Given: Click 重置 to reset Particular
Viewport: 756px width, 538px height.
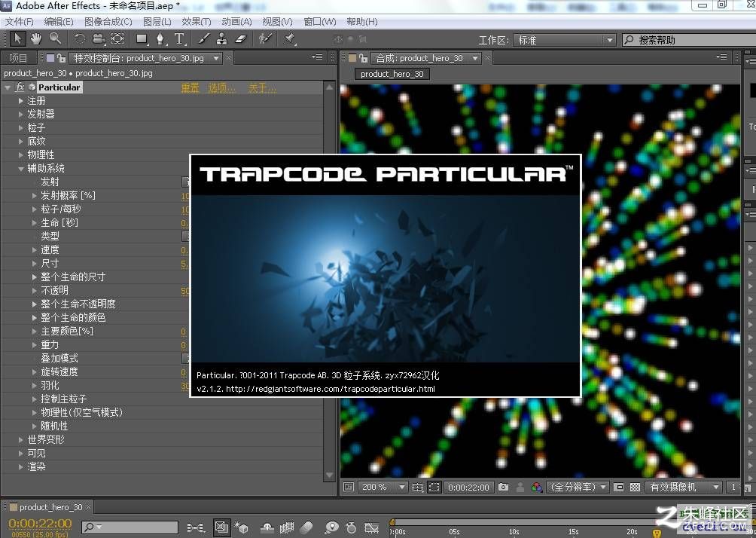Looking at the screenshot, I should click(190, 88).
